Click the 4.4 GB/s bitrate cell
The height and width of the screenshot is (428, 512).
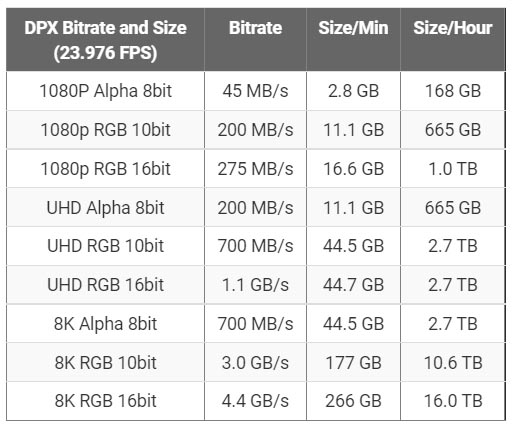(x=255, y=401)
